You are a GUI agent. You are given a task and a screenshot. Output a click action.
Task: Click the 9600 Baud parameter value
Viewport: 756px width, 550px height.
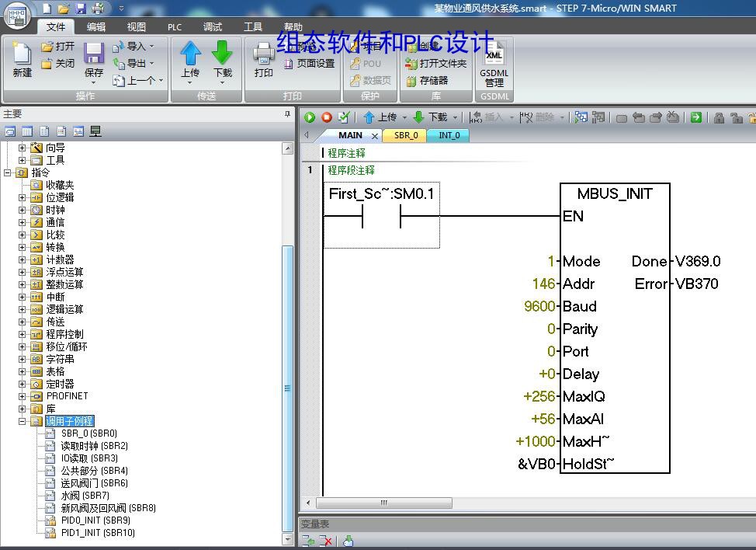tap(539, 306)
